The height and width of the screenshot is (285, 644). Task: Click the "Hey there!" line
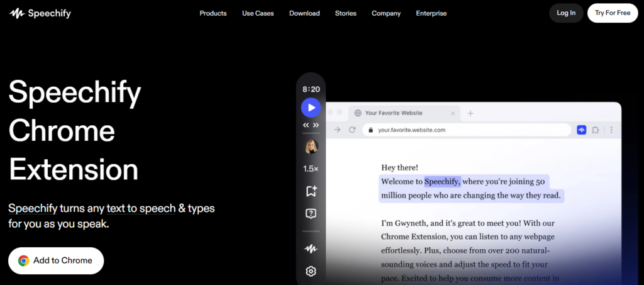(399, 167)
